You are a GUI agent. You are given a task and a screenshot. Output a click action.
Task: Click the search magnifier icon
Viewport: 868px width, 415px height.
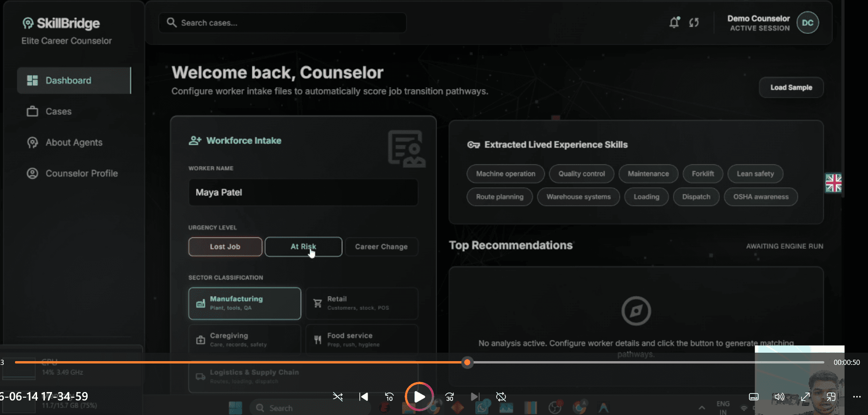(172, 22)
